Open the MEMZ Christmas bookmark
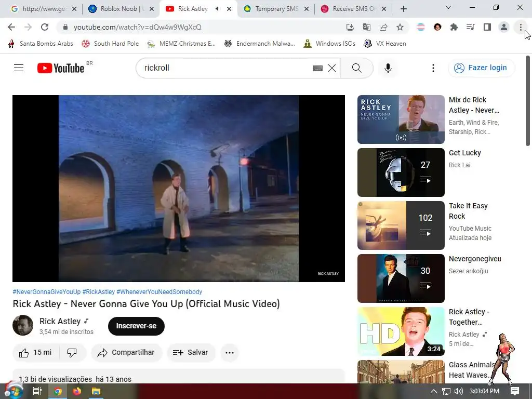The image size is (532, 399). tap(181, 44)
